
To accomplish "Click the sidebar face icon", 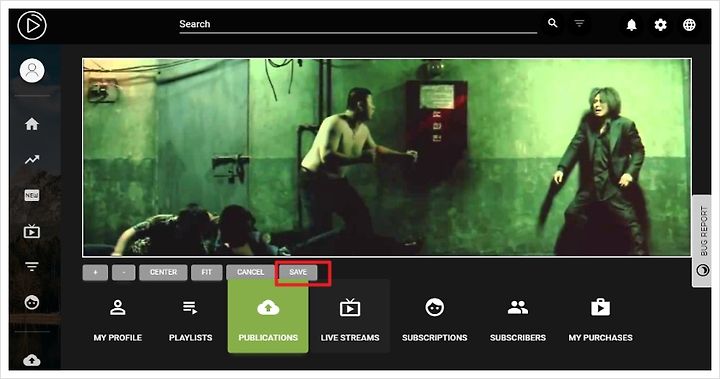I will coord(32,302).
